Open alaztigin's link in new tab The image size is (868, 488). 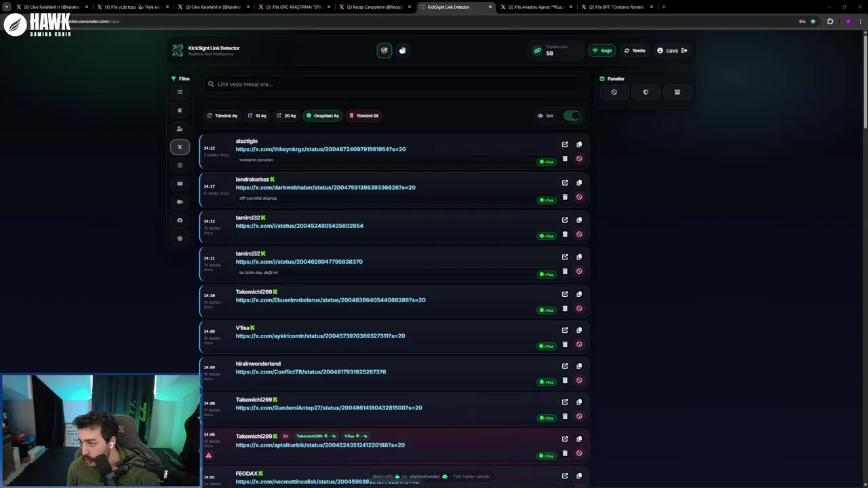(x=565, y=144)
